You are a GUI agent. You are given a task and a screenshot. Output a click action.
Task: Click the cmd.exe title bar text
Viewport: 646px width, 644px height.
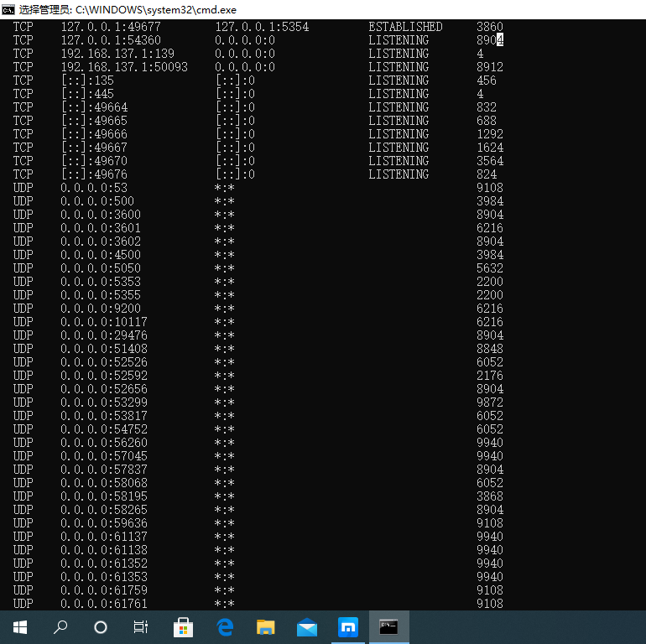click(128, 9)
